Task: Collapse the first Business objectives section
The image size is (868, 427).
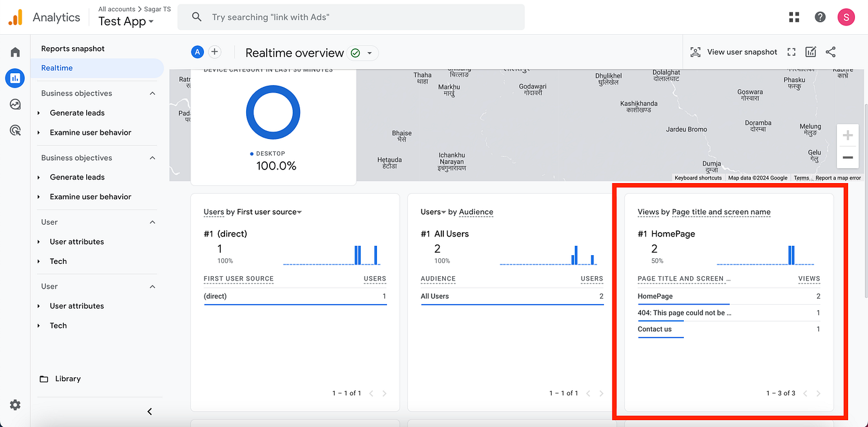Action: tap(153, 93)
